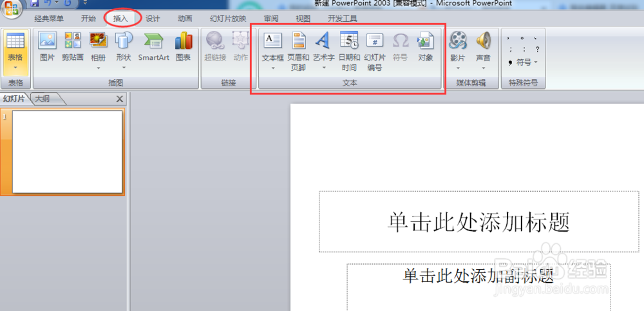The image size is (644, 311).
Task: Insert a picture using 图片
Action: [x=47, y=46]
